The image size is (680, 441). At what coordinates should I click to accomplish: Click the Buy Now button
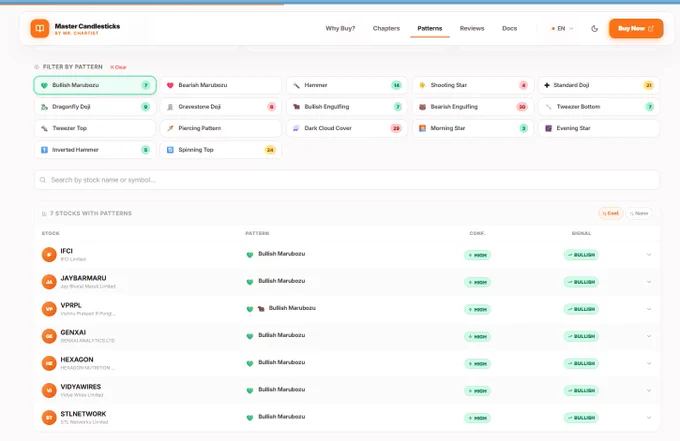click(x=636, y=29)
